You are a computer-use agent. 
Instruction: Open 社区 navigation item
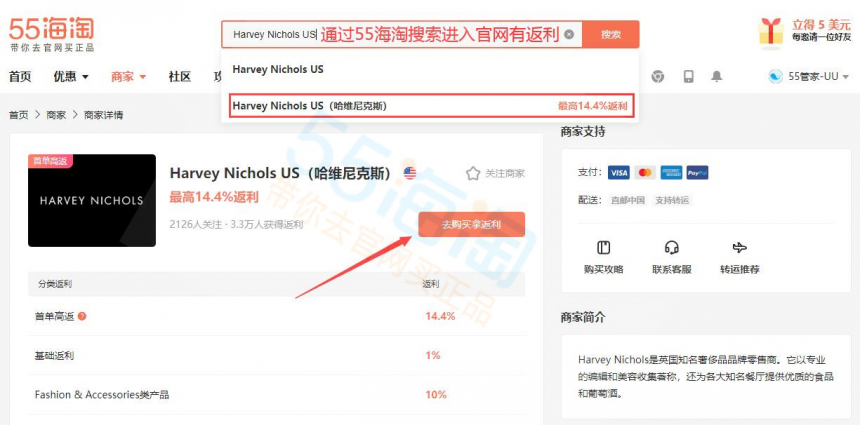click(180, 77)
